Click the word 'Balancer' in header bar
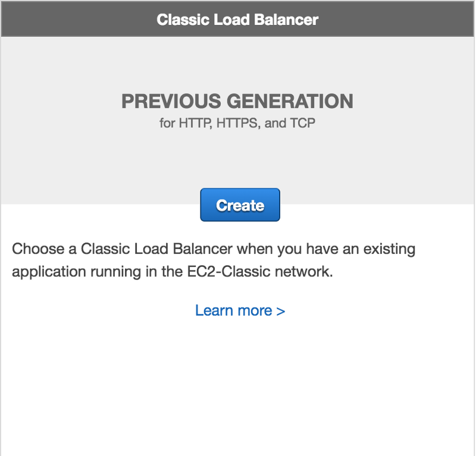 coord(286,20)
